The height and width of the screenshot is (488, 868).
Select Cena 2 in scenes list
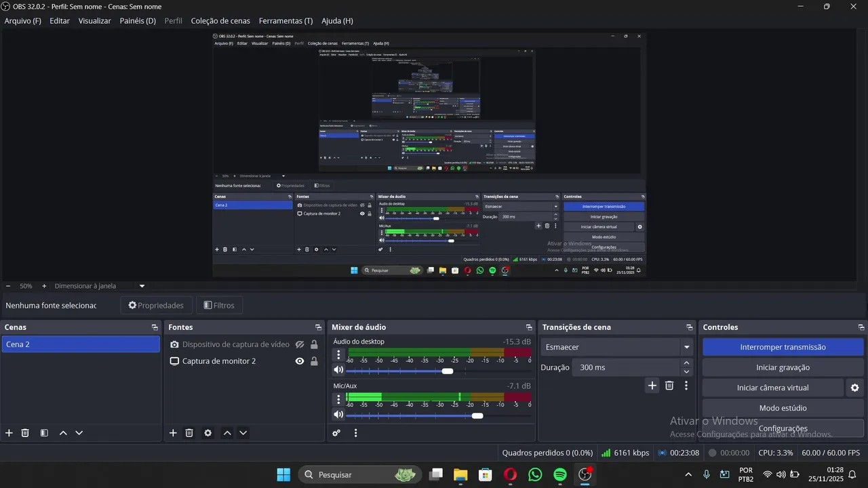(81, 344)
